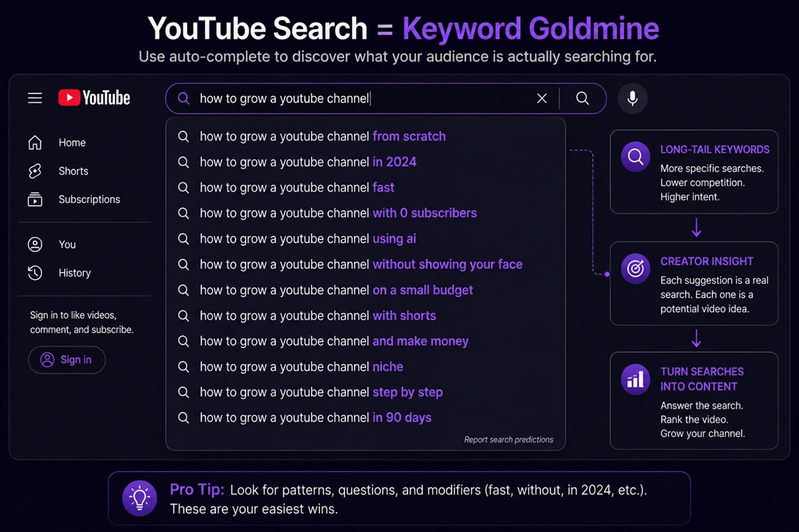Select suggestion ending 'step by step'
This screenshot has height=532, width=799.
365,392
